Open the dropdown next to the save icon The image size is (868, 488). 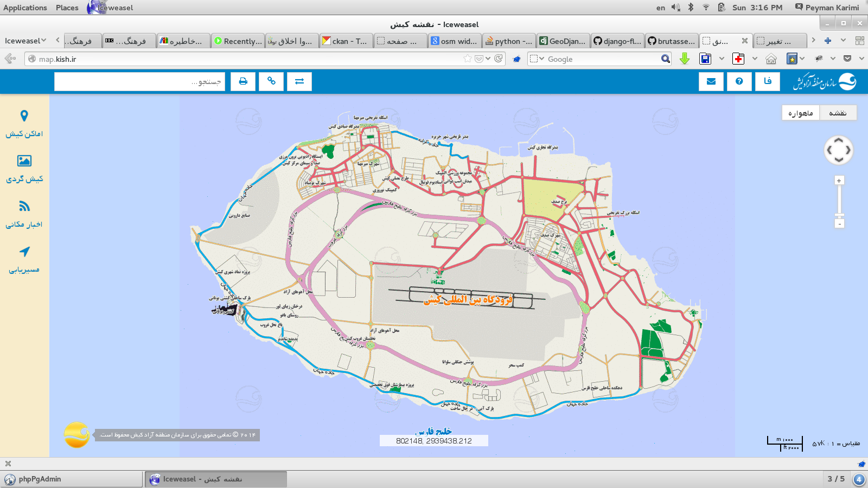[x=722, y=59]
